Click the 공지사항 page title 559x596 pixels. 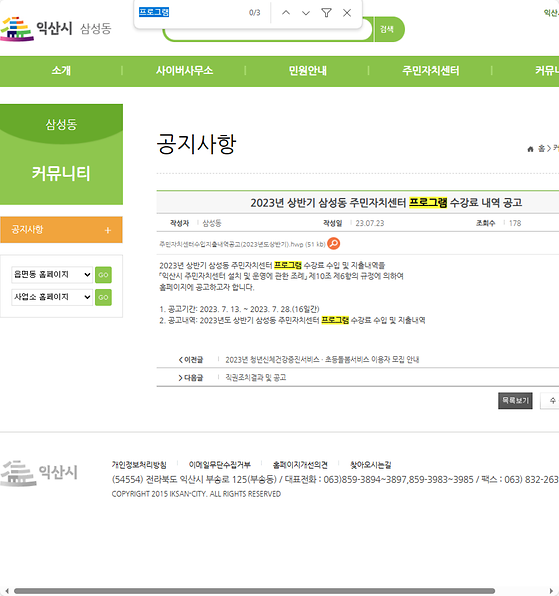coord(196,144)
